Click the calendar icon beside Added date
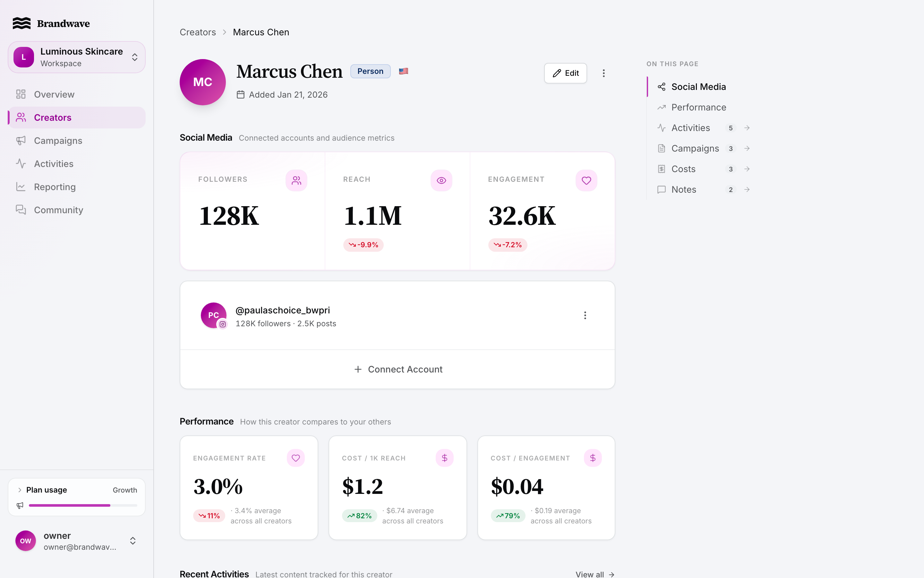Viewport: 924px width, 578px height. click(241, 94)
